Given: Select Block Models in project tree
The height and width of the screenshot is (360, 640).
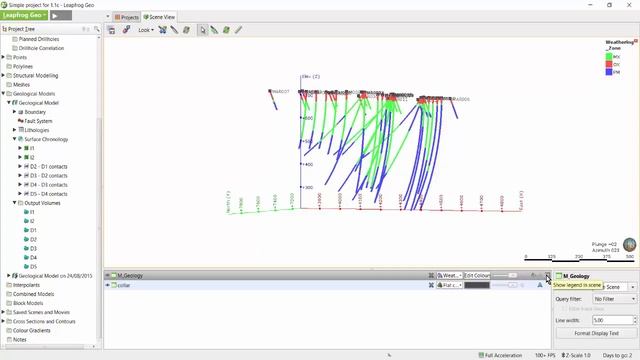Looking at the screenshot, I should pyautogui.click(x=28, y=303).
